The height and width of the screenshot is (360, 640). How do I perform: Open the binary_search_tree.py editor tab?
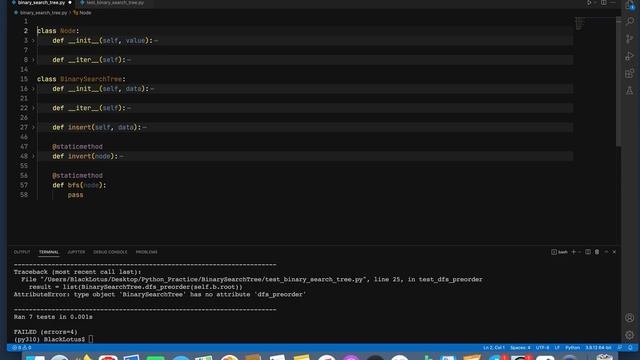(41, 2)
